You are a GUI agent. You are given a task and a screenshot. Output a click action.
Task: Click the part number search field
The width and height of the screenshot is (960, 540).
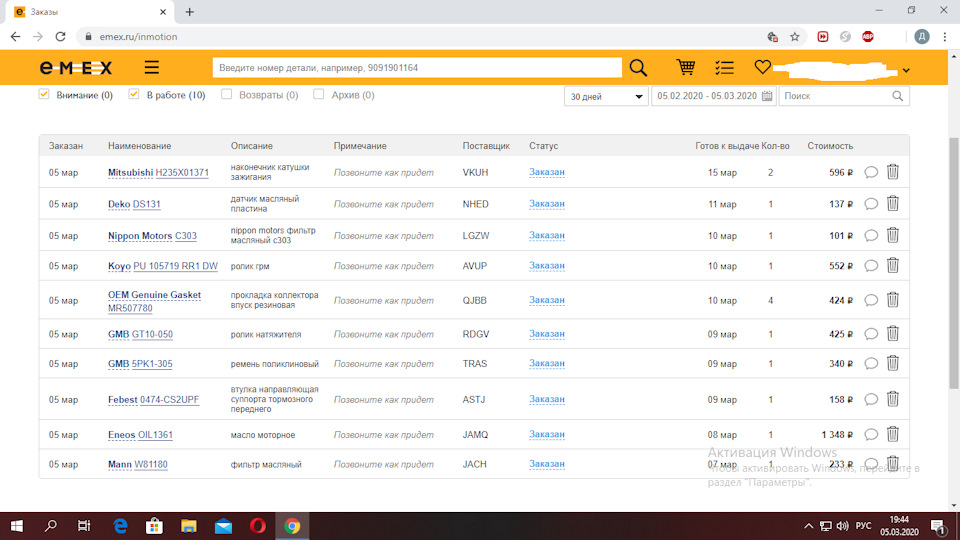[417, 67]
